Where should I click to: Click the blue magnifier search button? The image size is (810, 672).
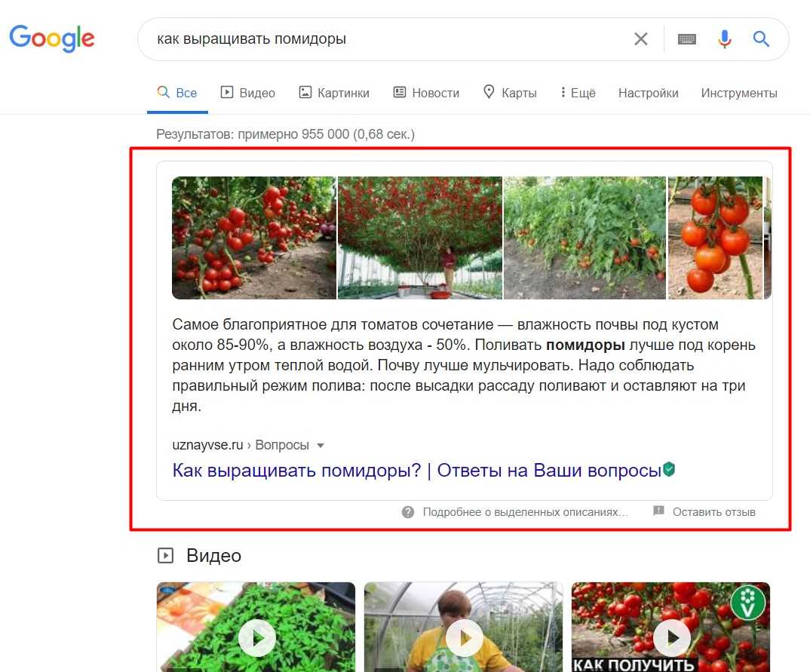[x=762, y=39]
